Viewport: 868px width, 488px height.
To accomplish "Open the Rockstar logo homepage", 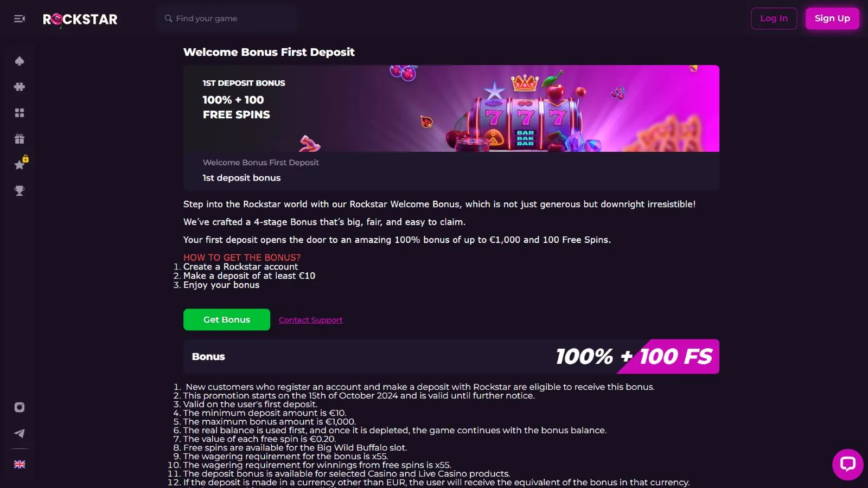I will [80, 20].
